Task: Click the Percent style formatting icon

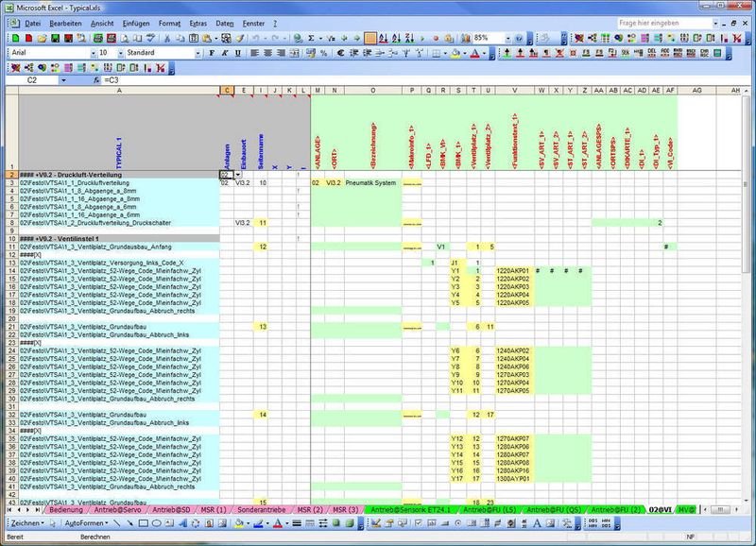Action: 323,51
